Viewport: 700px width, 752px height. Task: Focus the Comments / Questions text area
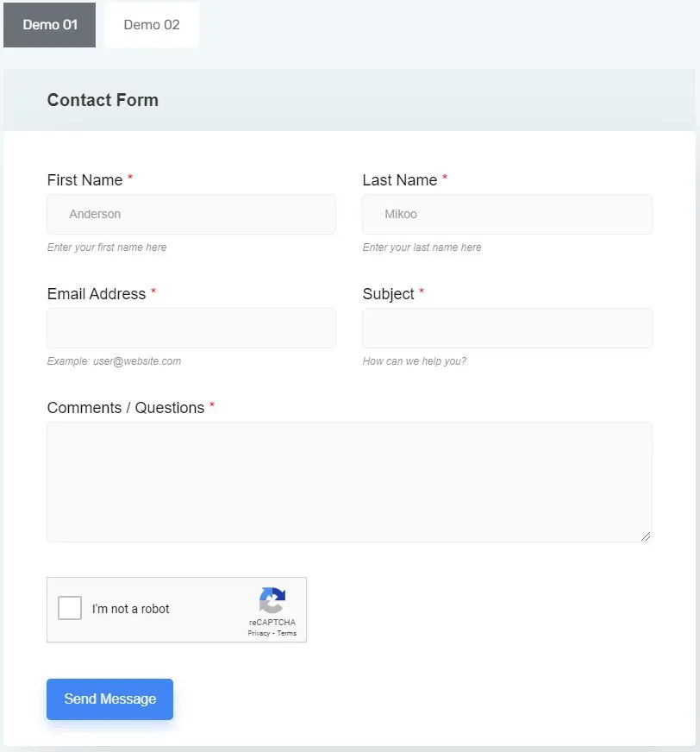coord(349,481)
